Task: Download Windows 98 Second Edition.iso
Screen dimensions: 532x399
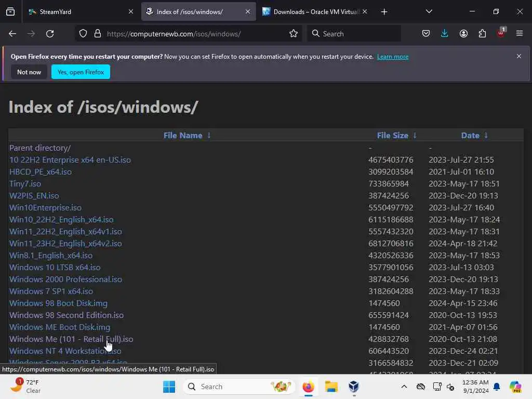Action: coord(66,315)
